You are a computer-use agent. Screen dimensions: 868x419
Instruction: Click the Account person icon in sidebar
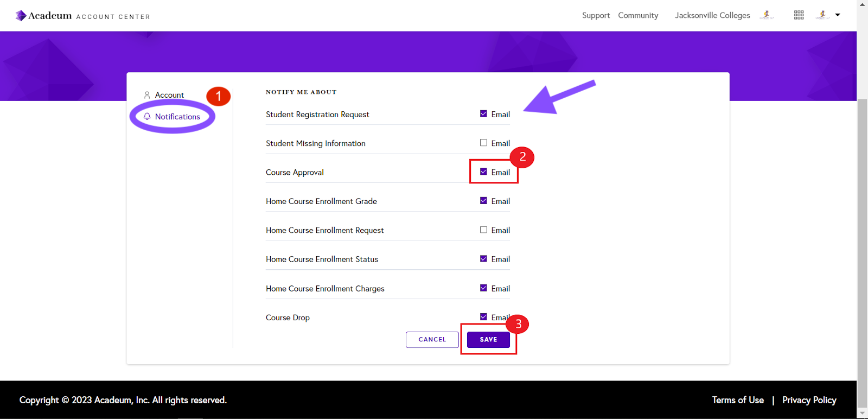click(147, 95)
